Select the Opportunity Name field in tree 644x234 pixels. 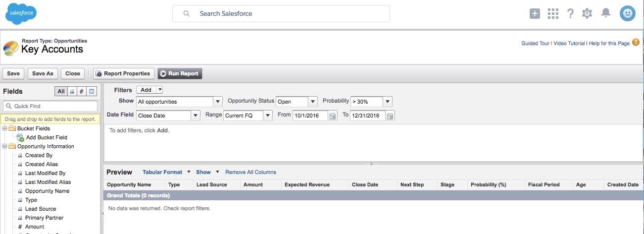click(x=47, y=191)
